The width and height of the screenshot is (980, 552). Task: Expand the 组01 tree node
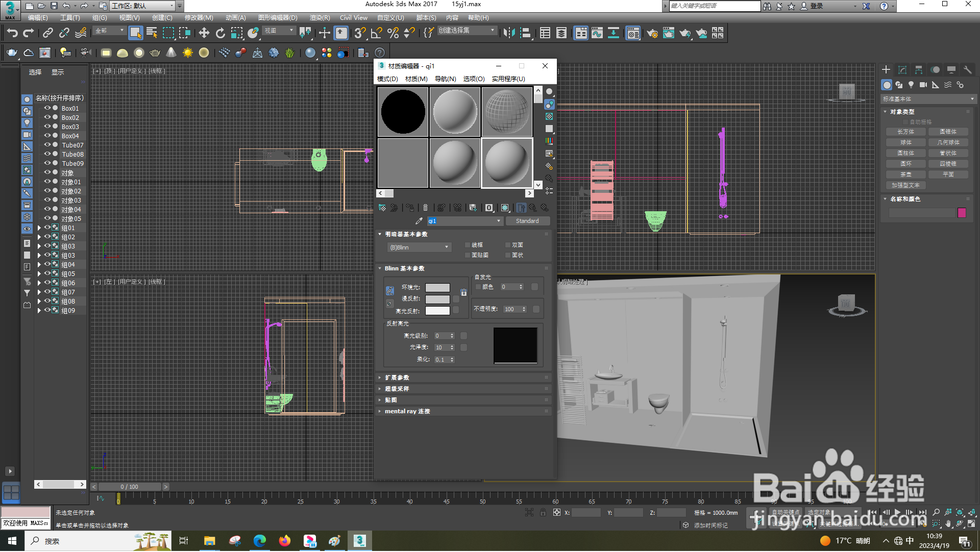(x=39, y=228)
